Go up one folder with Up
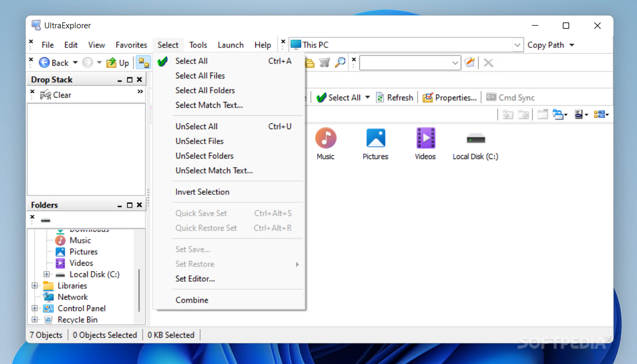This screenshot has height=364, width=637. (117, 63)
